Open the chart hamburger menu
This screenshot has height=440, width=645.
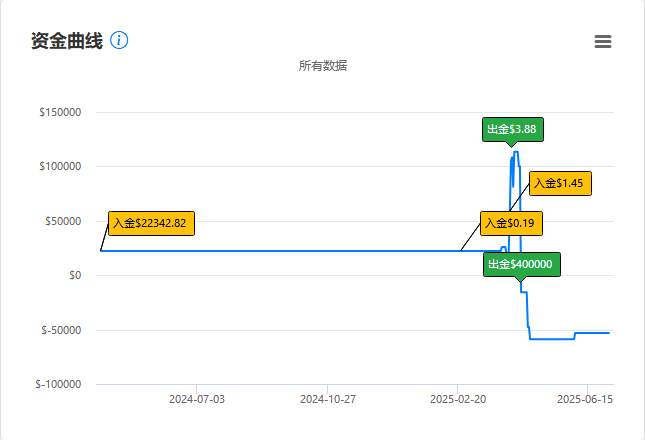(603, 41)
